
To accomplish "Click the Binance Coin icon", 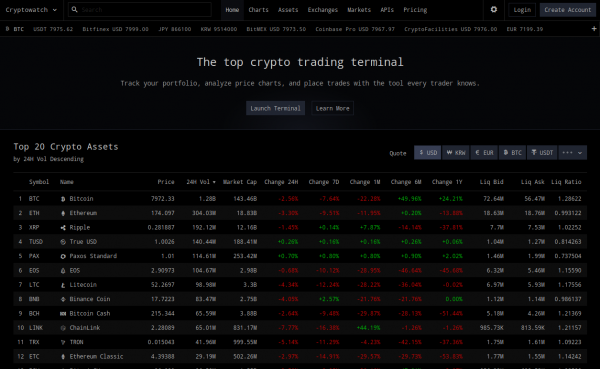I will point(63,299).
